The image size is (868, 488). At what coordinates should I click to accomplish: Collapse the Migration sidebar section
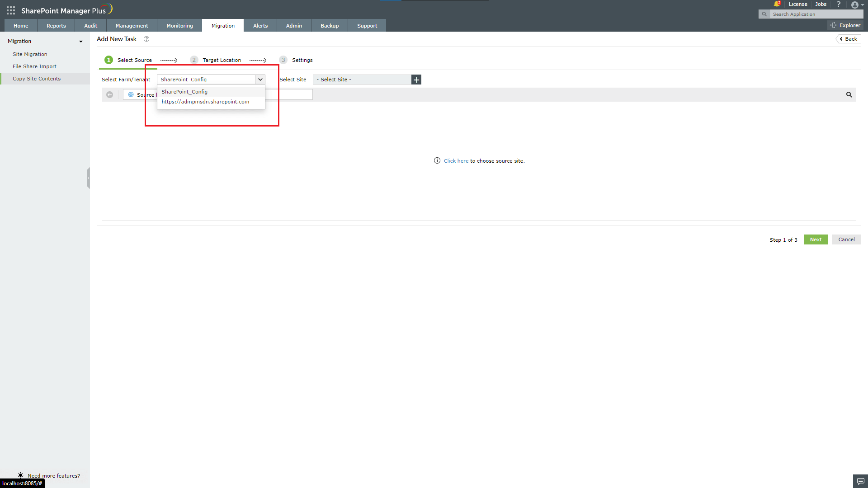[x=81, y=41]
